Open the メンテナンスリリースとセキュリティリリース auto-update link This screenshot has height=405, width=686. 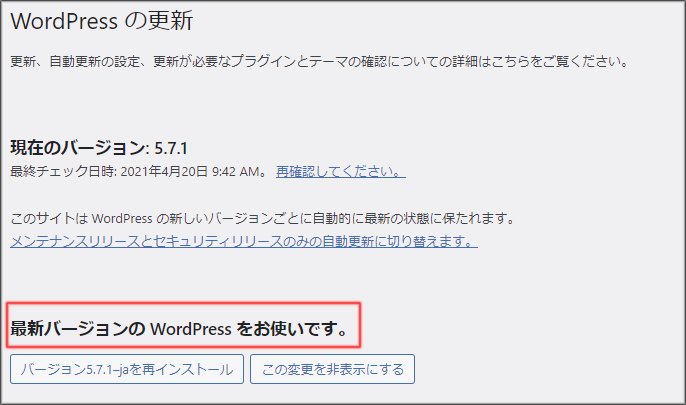[243, 242]
